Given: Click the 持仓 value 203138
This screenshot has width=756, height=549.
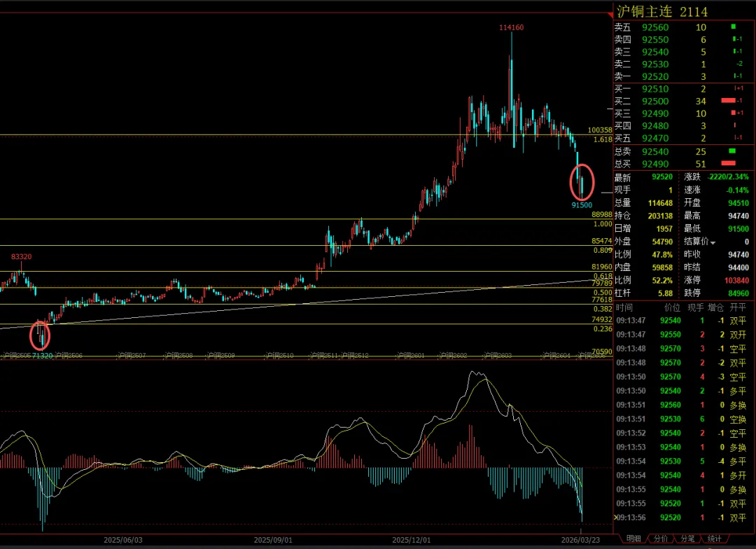Looking at the screenshot, I should [x=660, y=216].
